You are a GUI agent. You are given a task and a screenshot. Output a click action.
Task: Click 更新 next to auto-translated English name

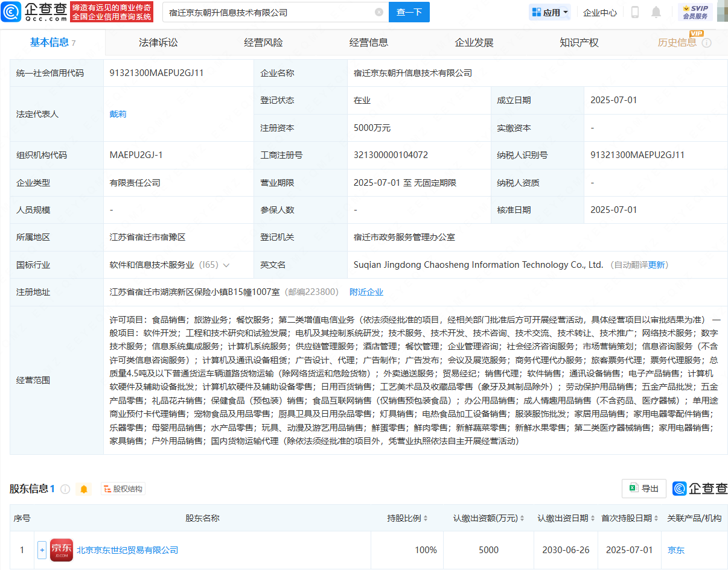[x=656, y=265]
